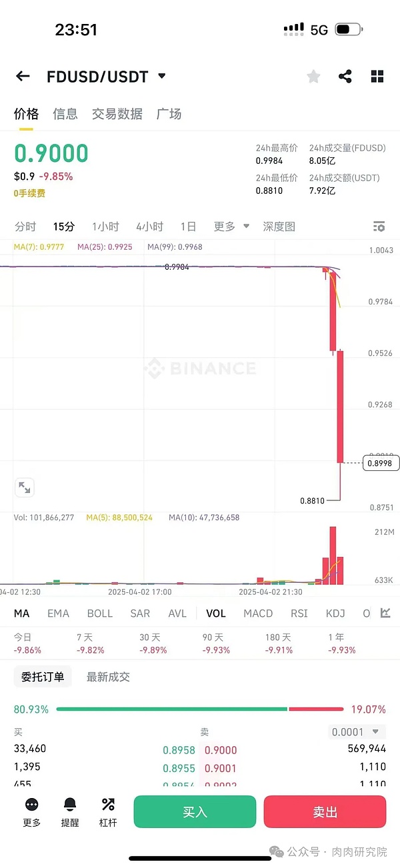
Task: Tap the back arrow icon
Action: pos(23,76)
